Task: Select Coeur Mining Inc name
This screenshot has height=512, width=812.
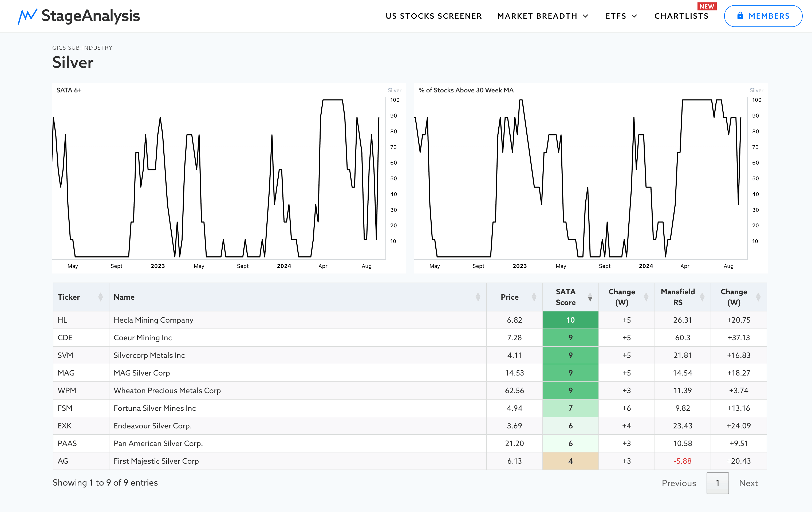Action: (143, 338)
